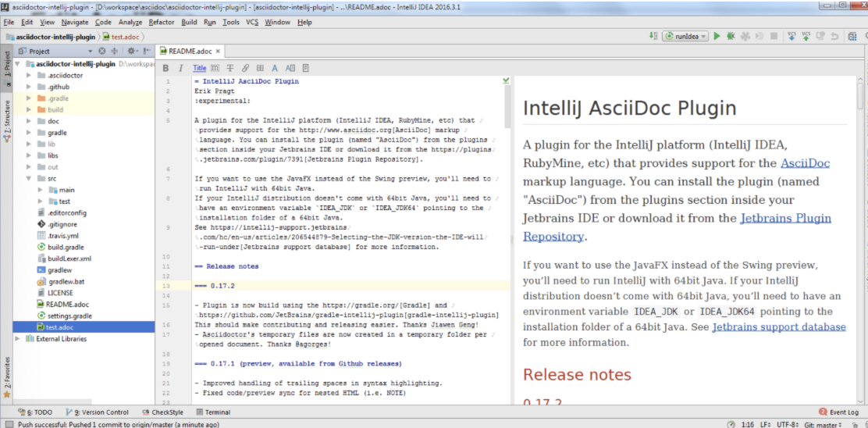Insert a table from editor toolbar

pos(260,69)
